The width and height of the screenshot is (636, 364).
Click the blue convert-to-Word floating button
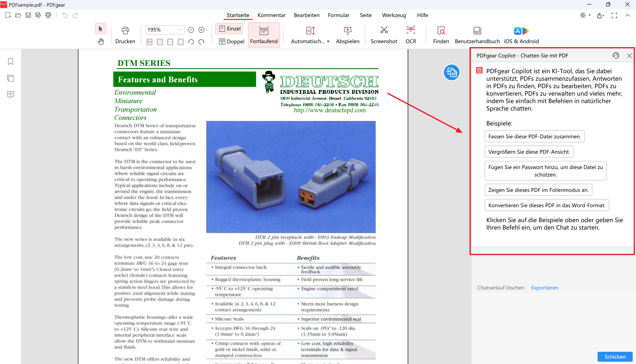tap(451, 73)
